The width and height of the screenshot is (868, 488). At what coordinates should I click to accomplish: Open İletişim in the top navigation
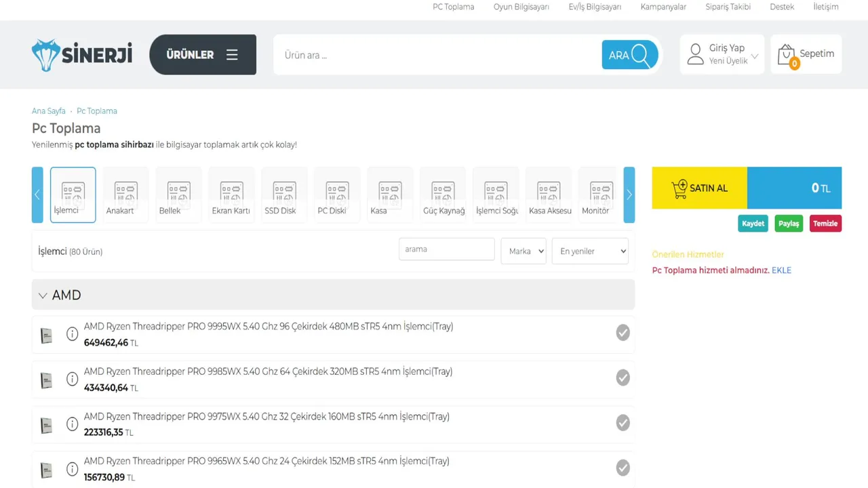(826, 7)
